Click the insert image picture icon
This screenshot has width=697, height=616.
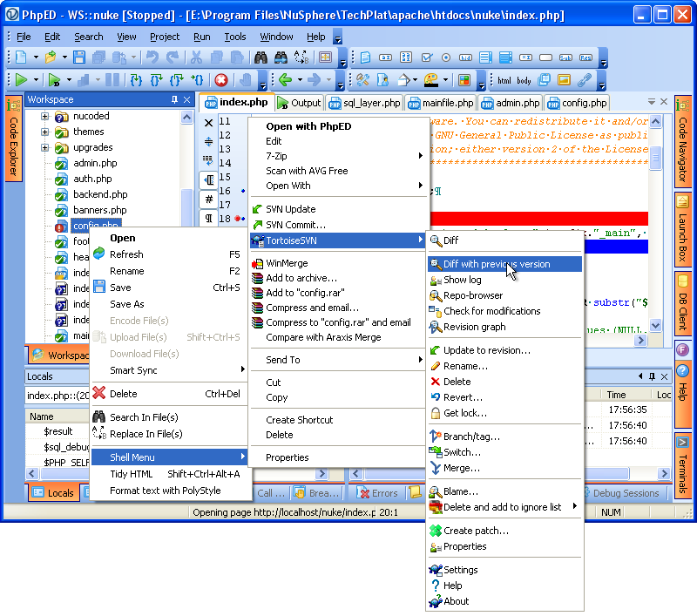point(564,80)
